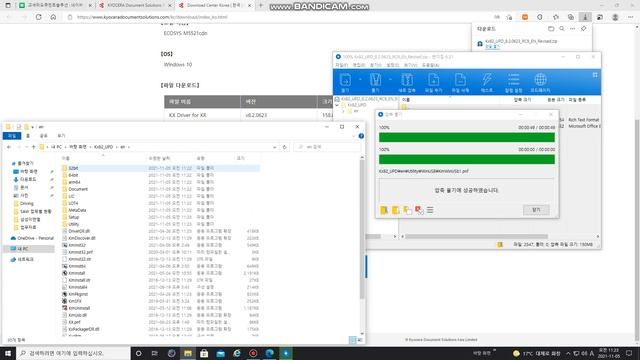Click the browser home icon
Image resolution: width=640 pixels, height=360 pixels.
click(53, 17)
